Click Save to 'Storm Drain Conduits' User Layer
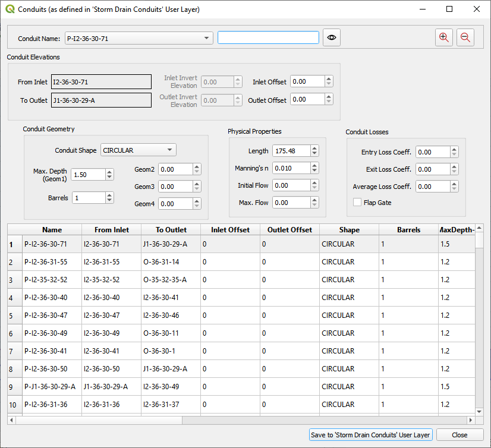Image resolution: width=491 pixels, height=448 pixels. point(371,435)
